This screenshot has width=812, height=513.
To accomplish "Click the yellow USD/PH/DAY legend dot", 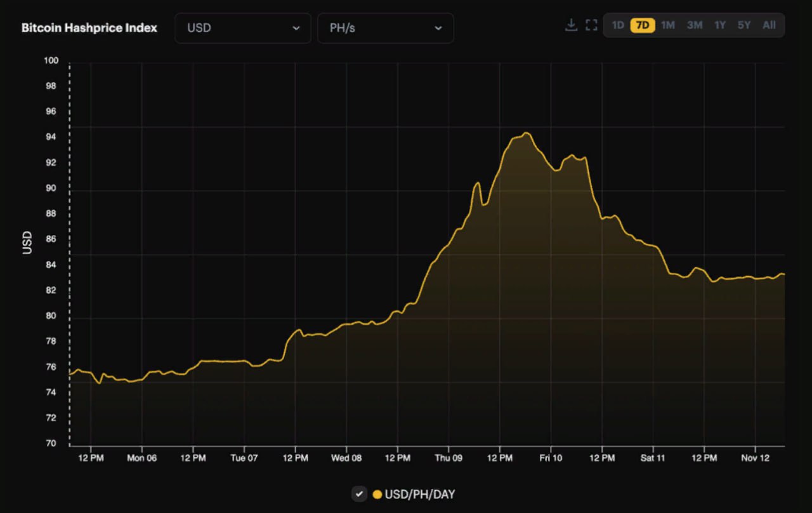I will pyautogui.click(x=377, y=494).
